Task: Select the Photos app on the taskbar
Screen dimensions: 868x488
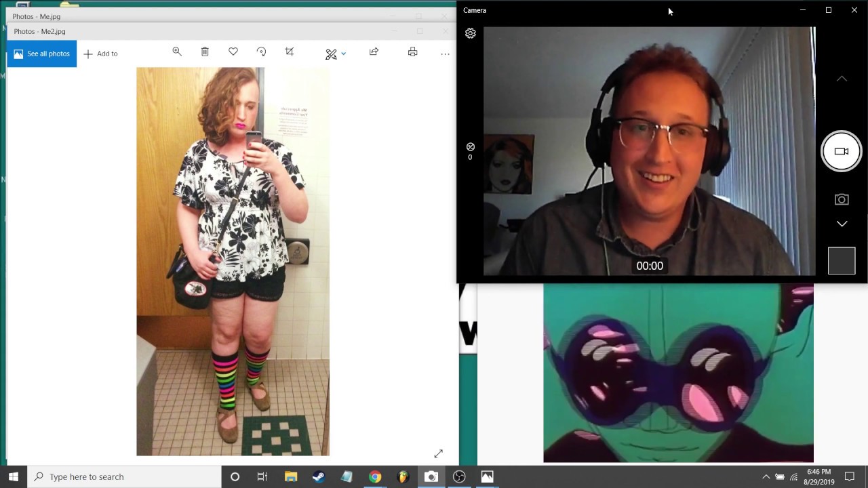Action: point(487,476)
